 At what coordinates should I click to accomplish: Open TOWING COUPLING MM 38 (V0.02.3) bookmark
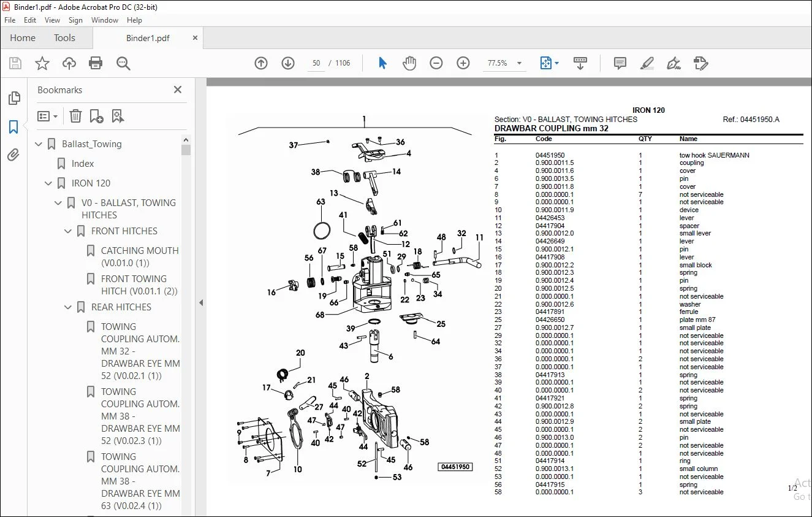(140, 416)
